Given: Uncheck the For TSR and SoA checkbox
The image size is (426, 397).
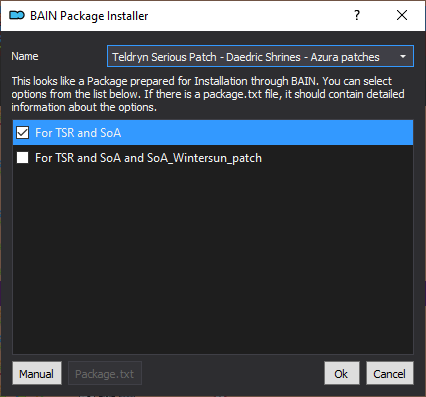Looking at the screenshot, I should click(x=23, y=133).
